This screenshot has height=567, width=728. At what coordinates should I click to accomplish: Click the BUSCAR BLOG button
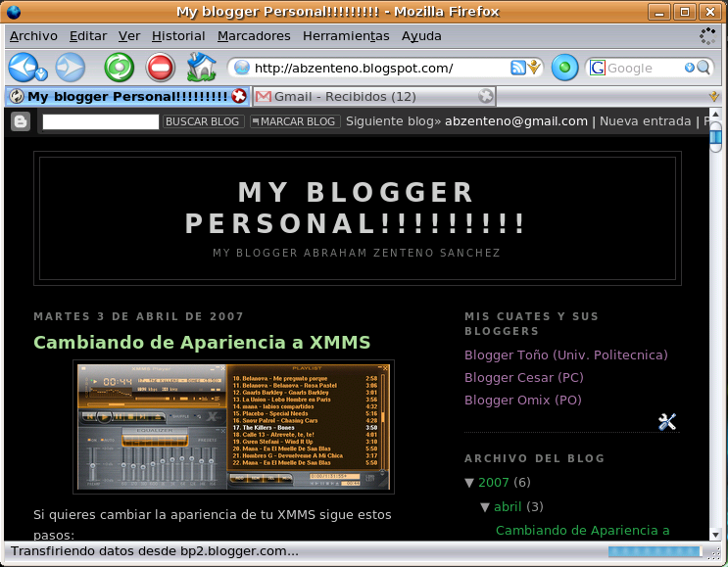point(203,121)
